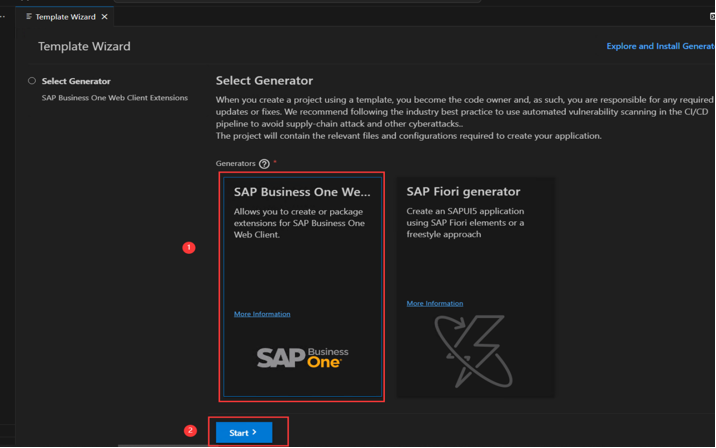This screenshot has width=716, height=448.
Task: Click the icon in the top-right corner
Action: [x=712, y=16]
